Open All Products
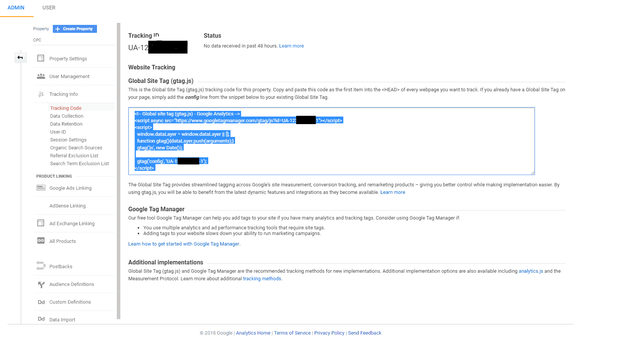This screenshot has width=644, height=341. pos(63,241)
